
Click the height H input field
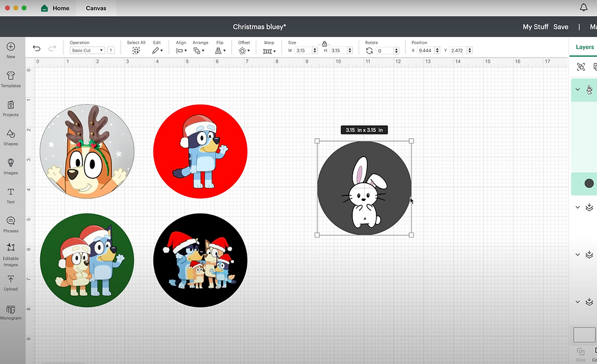[x=339, y=50]
